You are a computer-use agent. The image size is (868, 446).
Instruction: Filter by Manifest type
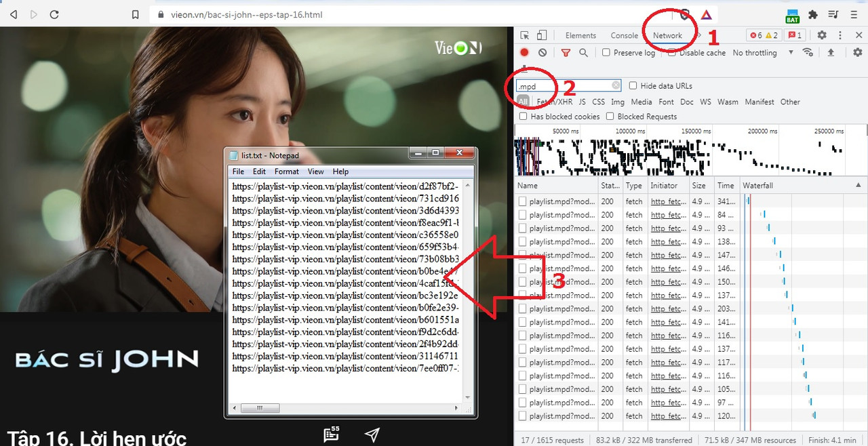[759, 102]
